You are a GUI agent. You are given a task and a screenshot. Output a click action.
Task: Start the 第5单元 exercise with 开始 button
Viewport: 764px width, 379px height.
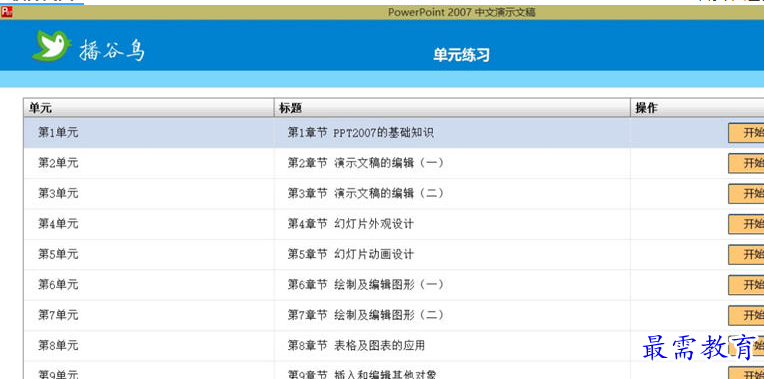pos(746,254)
